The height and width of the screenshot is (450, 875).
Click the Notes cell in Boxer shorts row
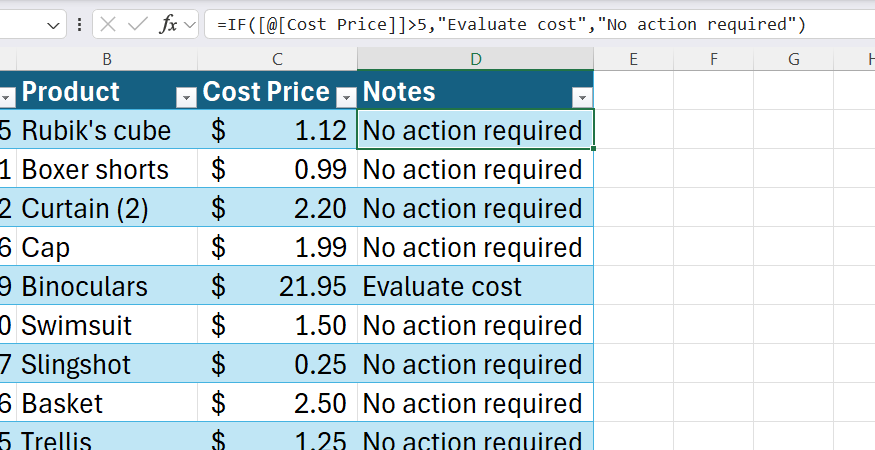coord(475,169)
